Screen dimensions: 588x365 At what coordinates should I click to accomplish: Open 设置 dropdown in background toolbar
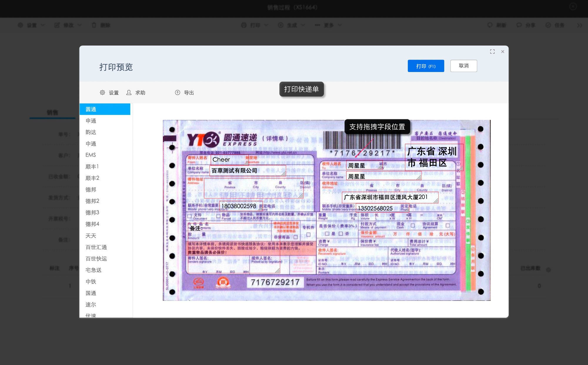click(31, 25)
